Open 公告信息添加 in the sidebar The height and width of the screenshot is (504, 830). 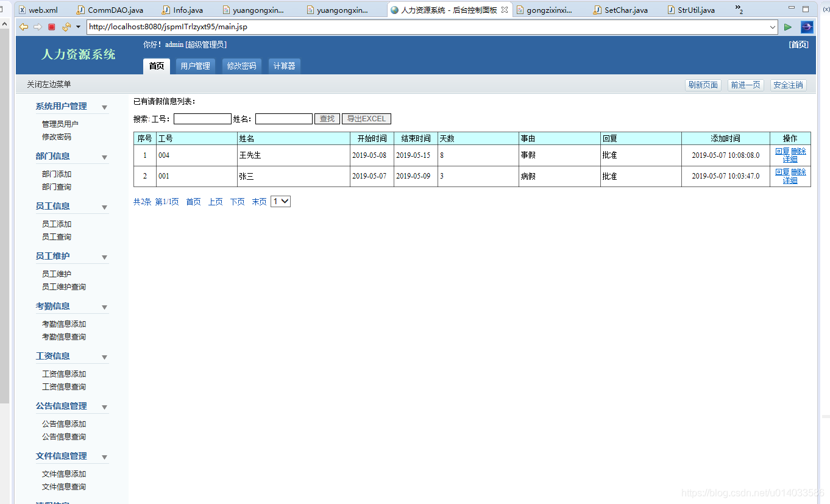point(64,424)
